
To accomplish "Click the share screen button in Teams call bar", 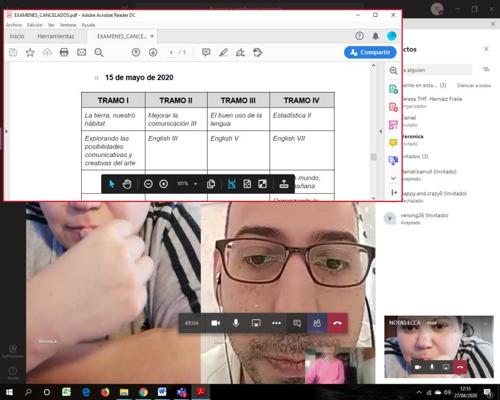I will 256,323.
